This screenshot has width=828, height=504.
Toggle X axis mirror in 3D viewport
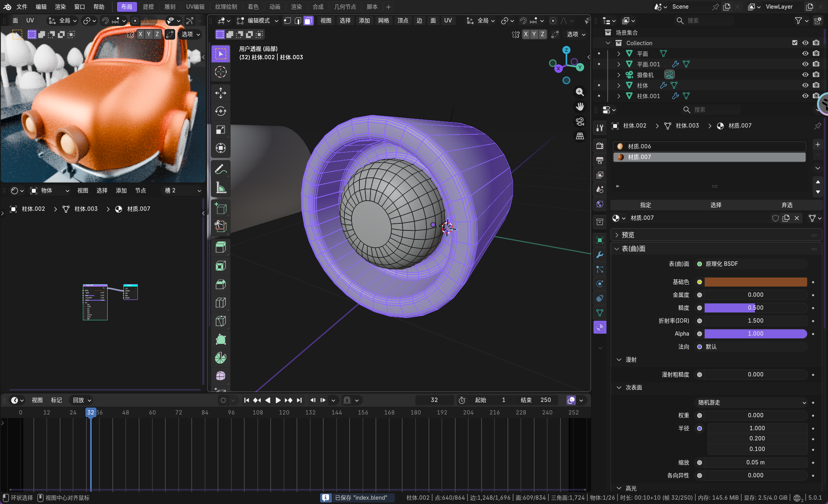526,35
